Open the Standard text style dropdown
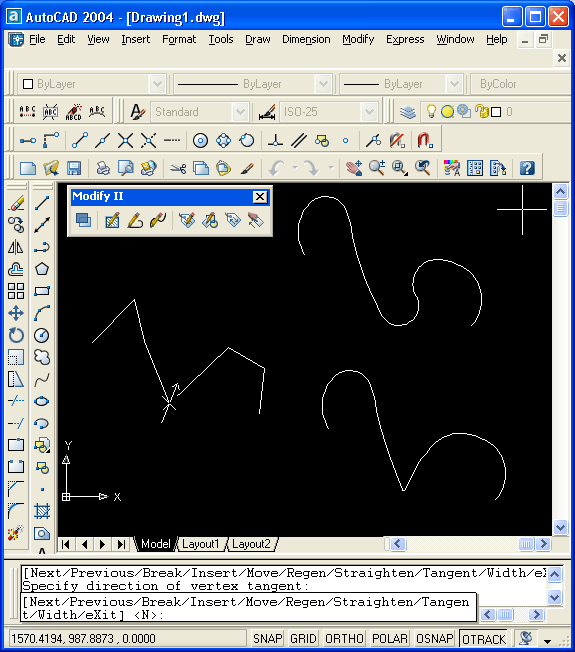This screenshot has height=652, width=575. [240, 112]
